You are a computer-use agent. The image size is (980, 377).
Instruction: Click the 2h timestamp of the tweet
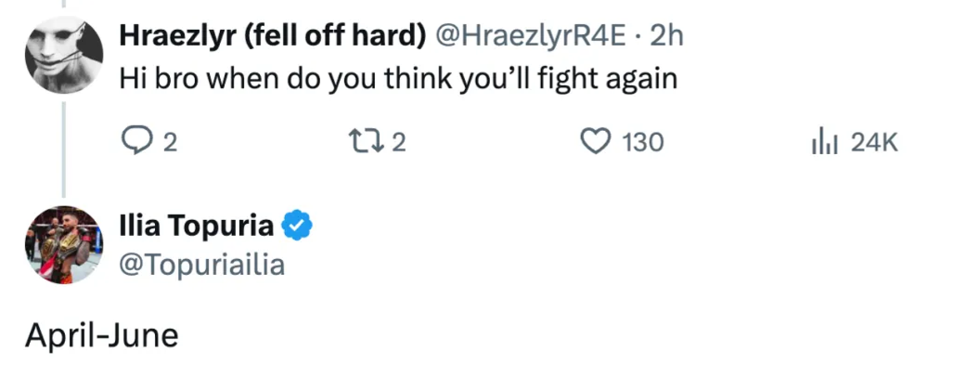(x=667, y=35)
